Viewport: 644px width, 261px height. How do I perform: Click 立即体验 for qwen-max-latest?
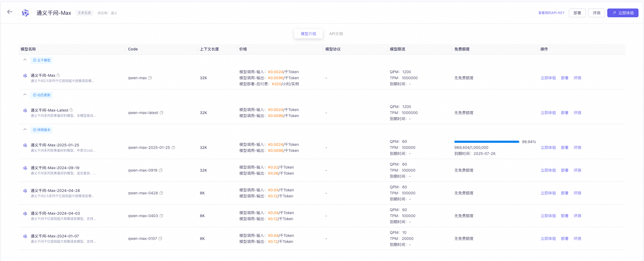pyautogui.click(x=548, y=113)
